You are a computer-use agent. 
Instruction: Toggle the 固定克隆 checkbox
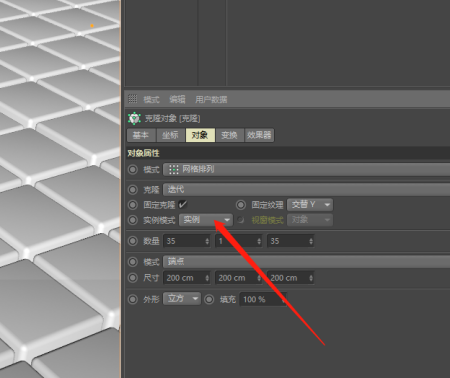(183, 204)
